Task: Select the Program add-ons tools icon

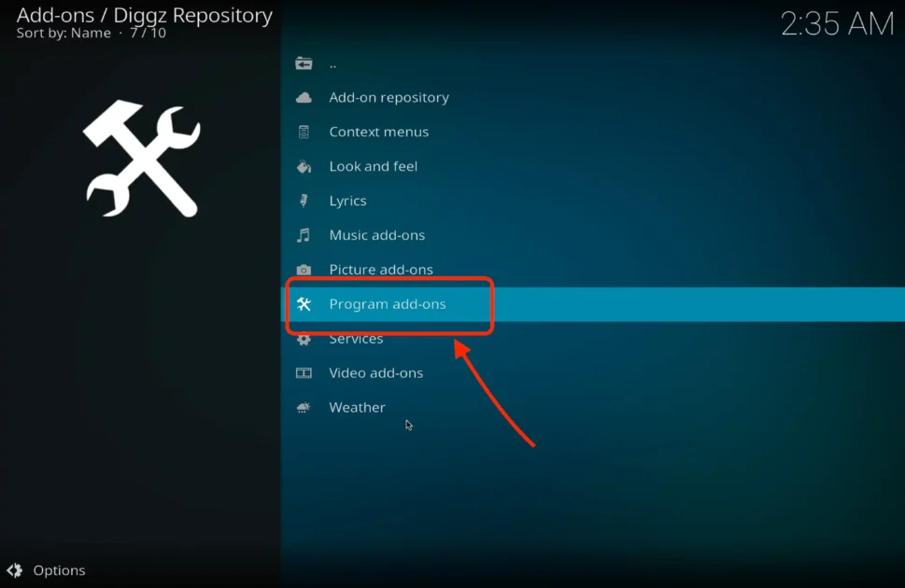Action: (304, 303)
